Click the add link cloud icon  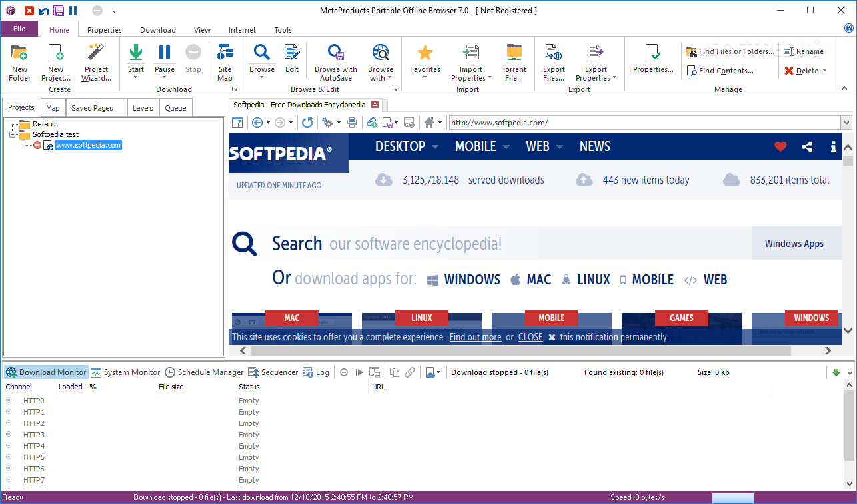click(372, 123)
